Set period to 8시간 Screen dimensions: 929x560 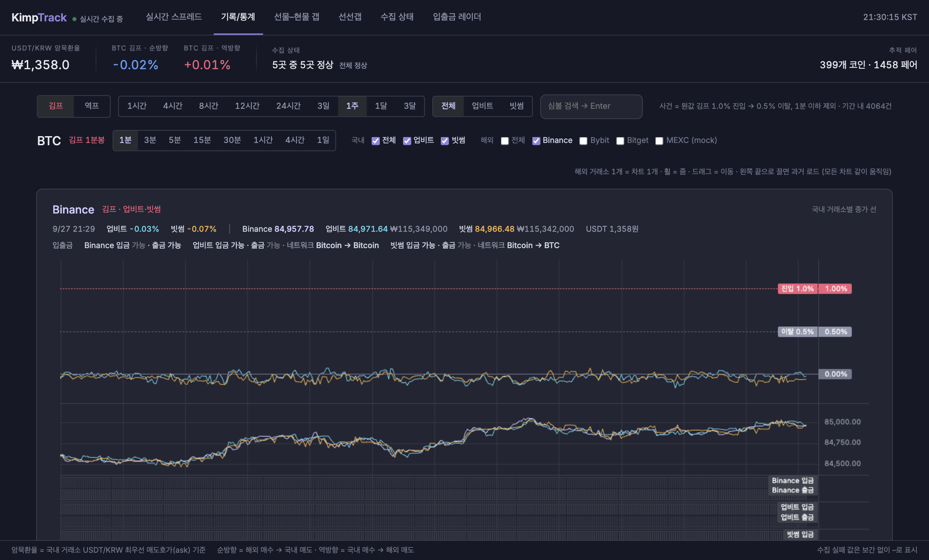[x=209, y=106]
